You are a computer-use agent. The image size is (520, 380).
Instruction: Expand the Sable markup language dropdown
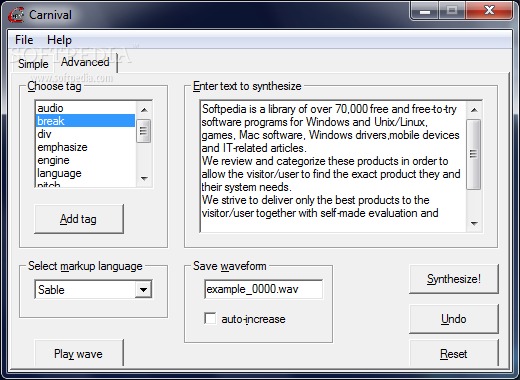[x=144, y=289]
